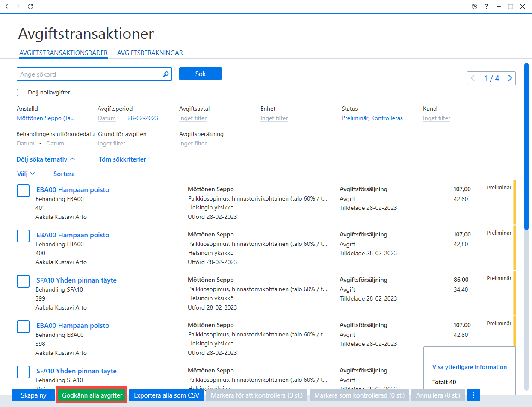Click amount 34,40 in SFA10 row 399
Image resolution: width=532 pixels, height=407 pixels.
[461, 289]
